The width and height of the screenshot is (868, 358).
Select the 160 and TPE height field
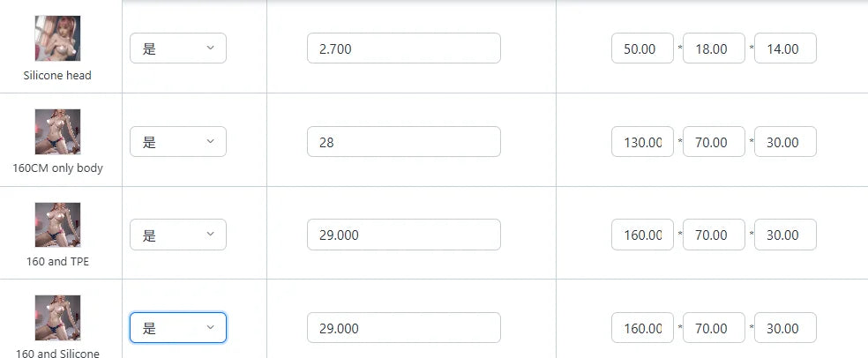coord(785,235)
